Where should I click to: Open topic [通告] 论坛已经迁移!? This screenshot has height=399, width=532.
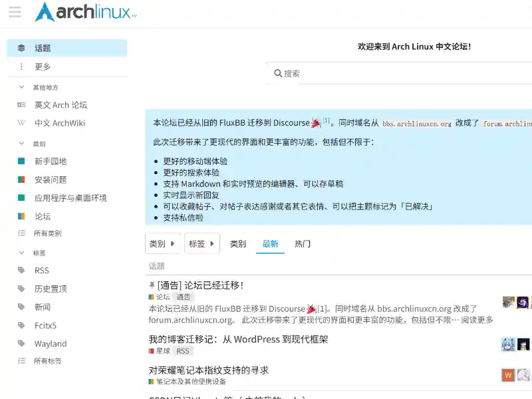pyautogui.click(x=201, y=285)
